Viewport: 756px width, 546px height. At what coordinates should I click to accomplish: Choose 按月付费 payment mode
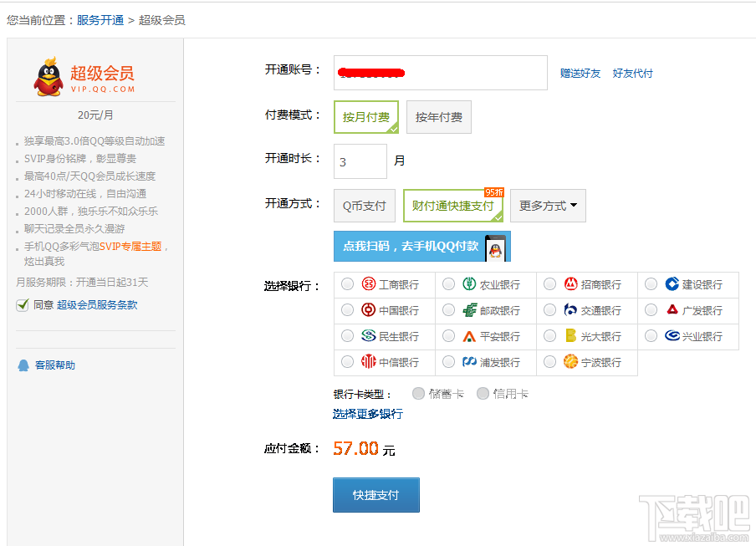366,117
